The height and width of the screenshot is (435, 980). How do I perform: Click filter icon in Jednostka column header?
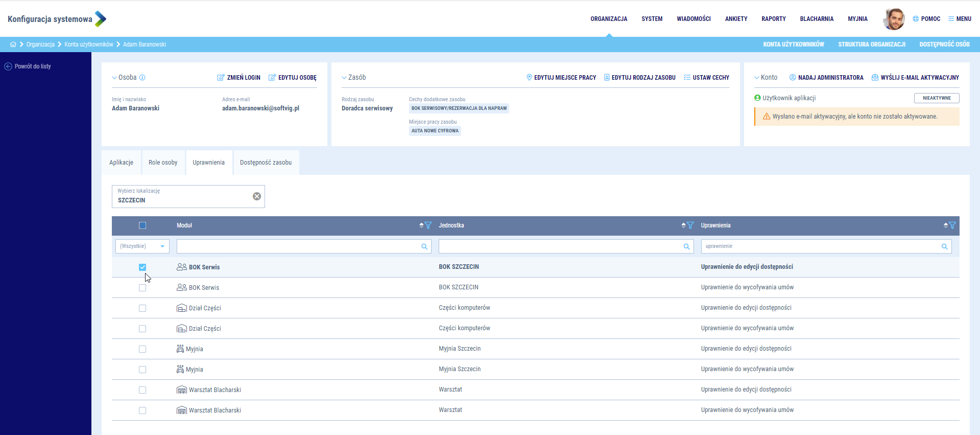point(690,225)
